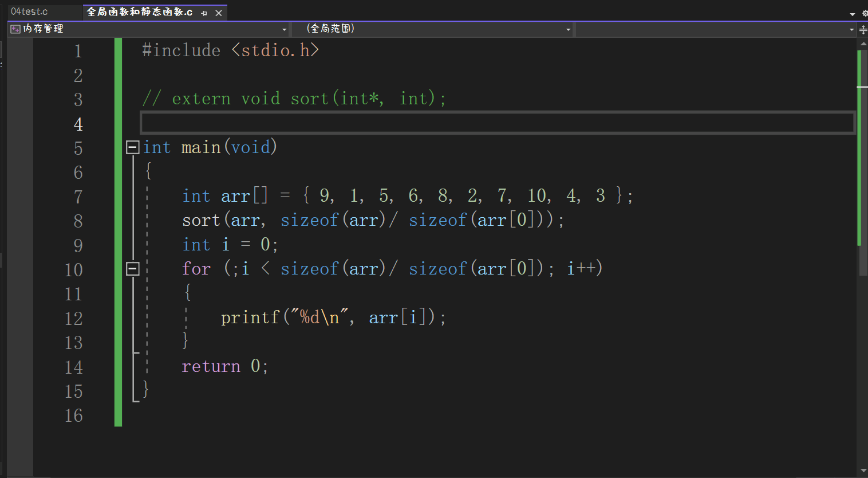Close the 全局函数和静态函数.c tab
The image size is (868, 478).
pyautogui.click(x=219, y=13)
